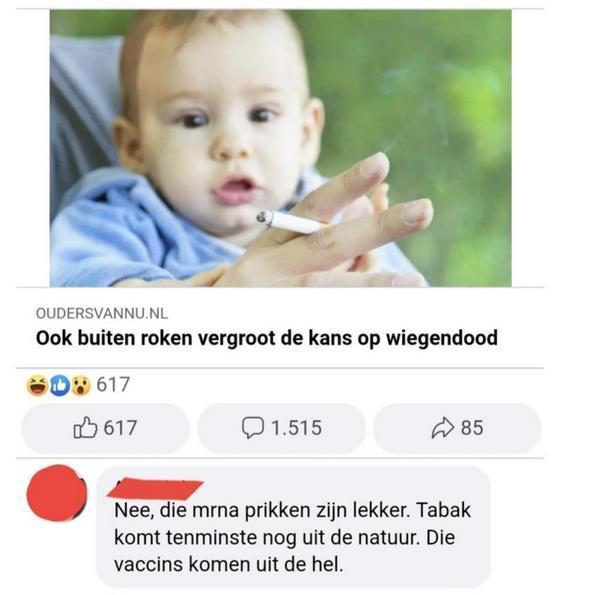Viewport: 600px width, 595px height.
Task: Click the 617 count inside the Like button
Action: pos(120,427)
